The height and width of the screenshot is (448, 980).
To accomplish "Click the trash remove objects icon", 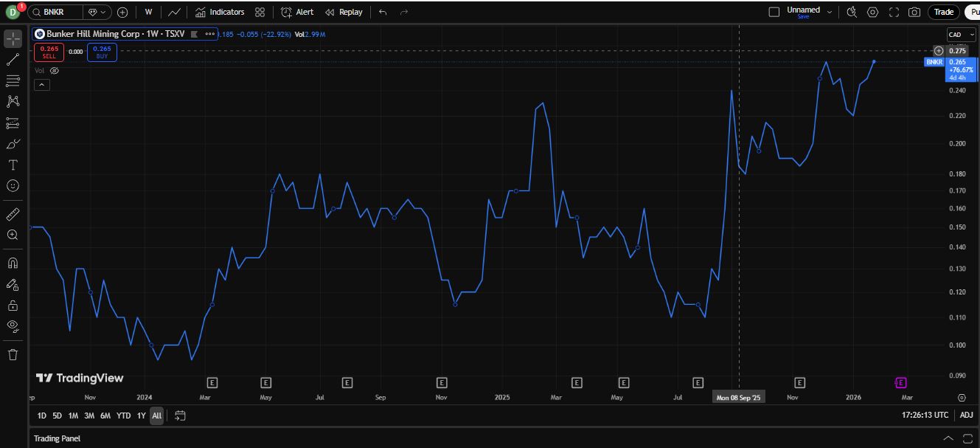I will pyautogui.click(x=13, y=354).
